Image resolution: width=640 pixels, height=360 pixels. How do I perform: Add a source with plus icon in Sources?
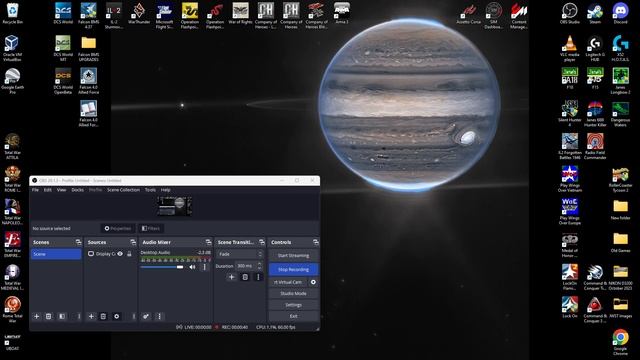[x=91, y=316]
